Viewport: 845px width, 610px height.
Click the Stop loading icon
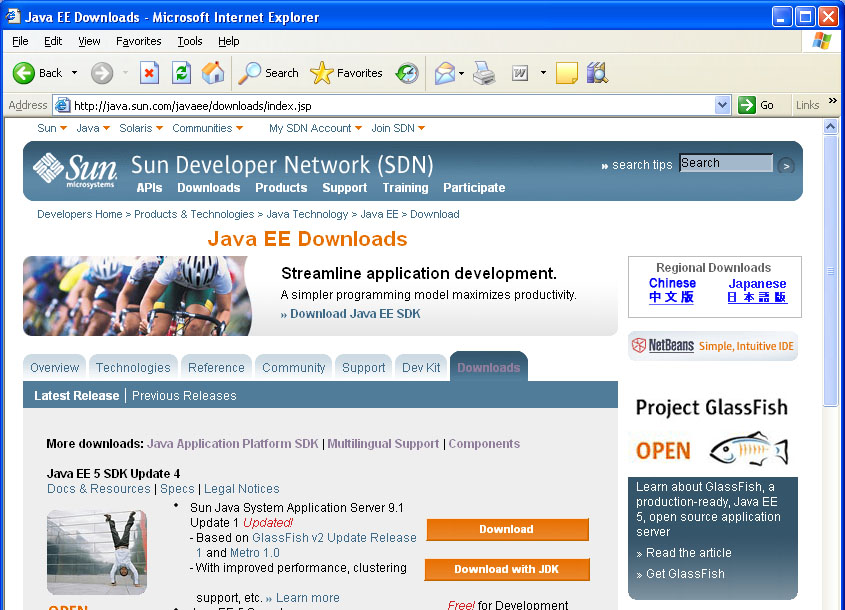tap(149, 73)
